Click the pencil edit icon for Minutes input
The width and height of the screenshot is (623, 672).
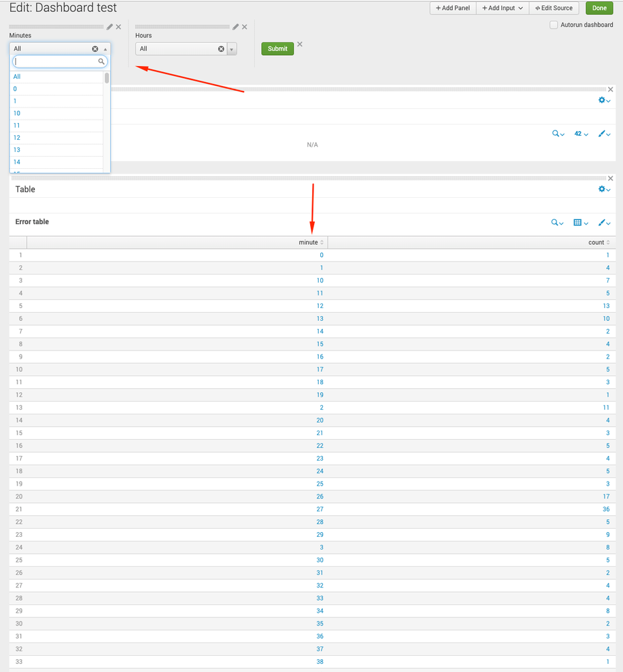coord(110,27)
